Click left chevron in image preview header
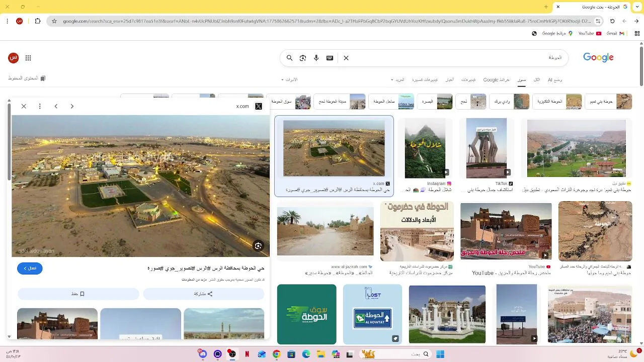 click(x=56, y=106)
